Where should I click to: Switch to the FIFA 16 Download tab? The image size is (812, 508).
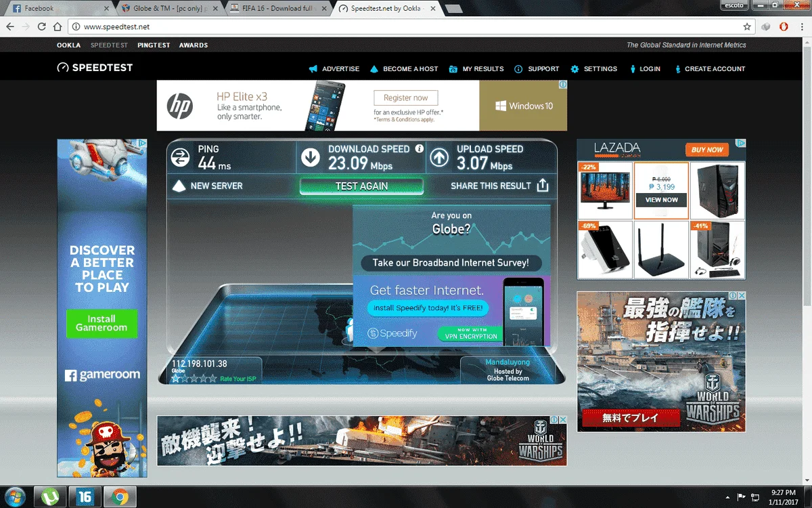pyautogui.click(x=277, y=8)
